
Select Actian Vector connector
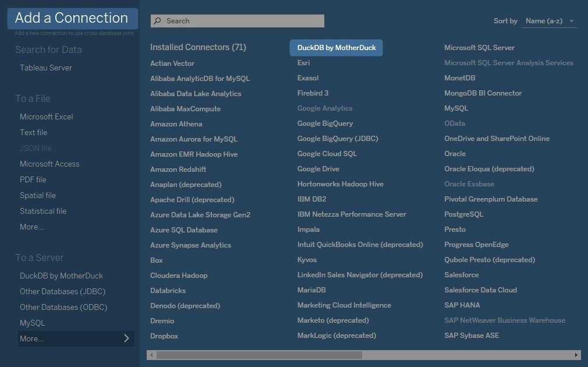(x=172, y=63)
